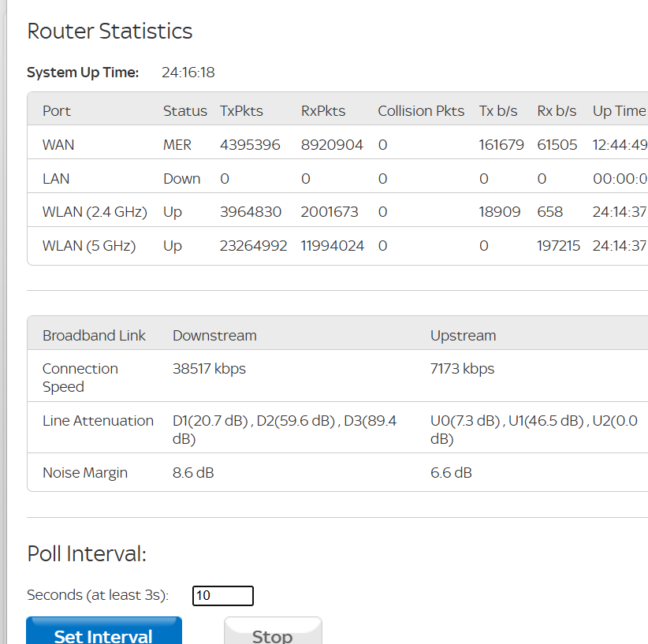648x644 pixels.
Task: Click the Down status in LAN row
Action: click(x=181, y=179)
